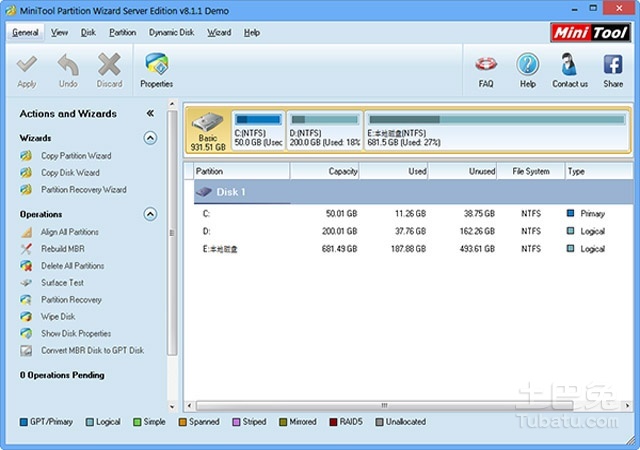
Task: Collapse the Actions and Wizards panel
Action: 150,114
